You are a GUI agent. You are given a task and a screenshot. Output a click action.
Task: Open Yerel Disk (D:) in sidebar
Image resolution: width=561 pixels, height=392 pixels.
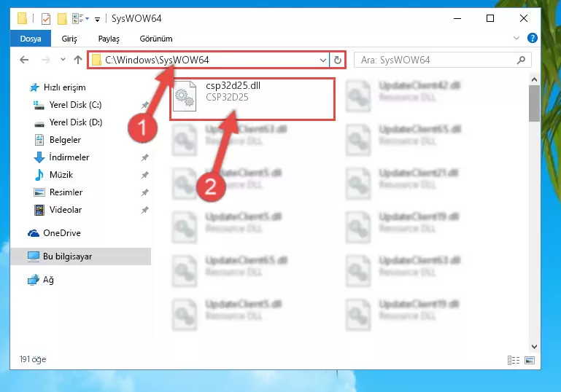coord(76,122)
